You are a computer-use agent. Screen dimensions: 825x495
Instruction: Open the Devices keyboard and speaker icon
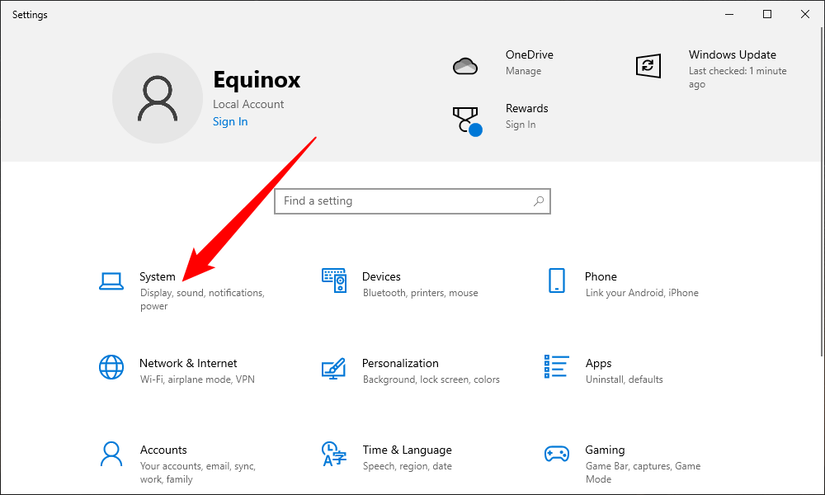coord(334,280)
